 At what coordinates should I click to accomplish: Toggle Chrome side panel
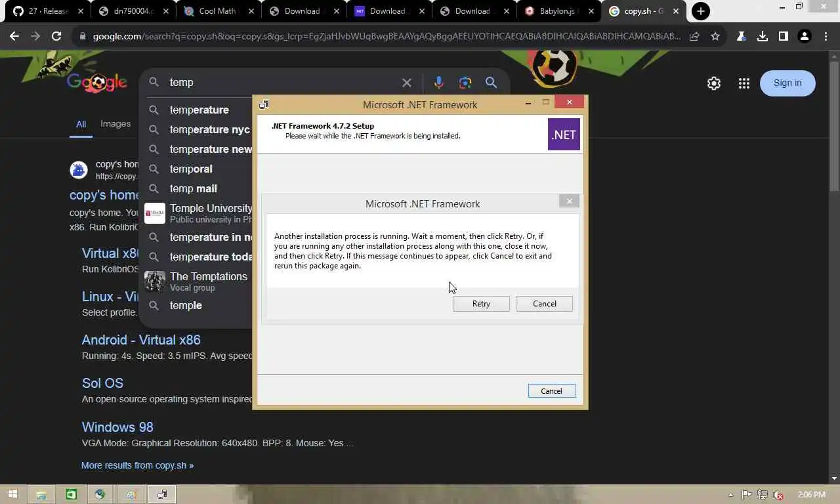pos(783,37)
